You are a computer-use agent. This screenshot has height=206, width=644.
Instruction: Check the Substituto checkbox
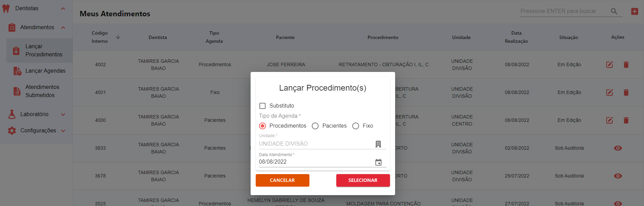click(262, 106)
